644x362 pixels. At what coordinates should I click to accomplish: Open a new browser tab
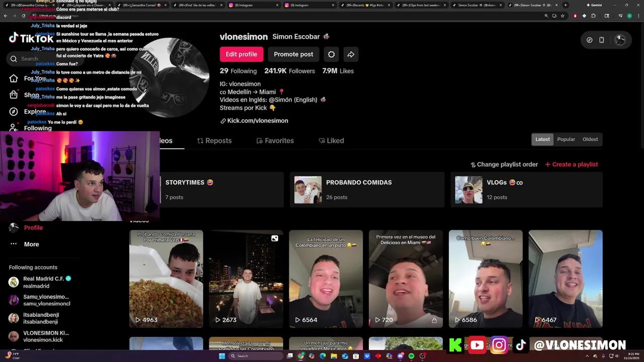pyautogui.click(x=566, y=5)
